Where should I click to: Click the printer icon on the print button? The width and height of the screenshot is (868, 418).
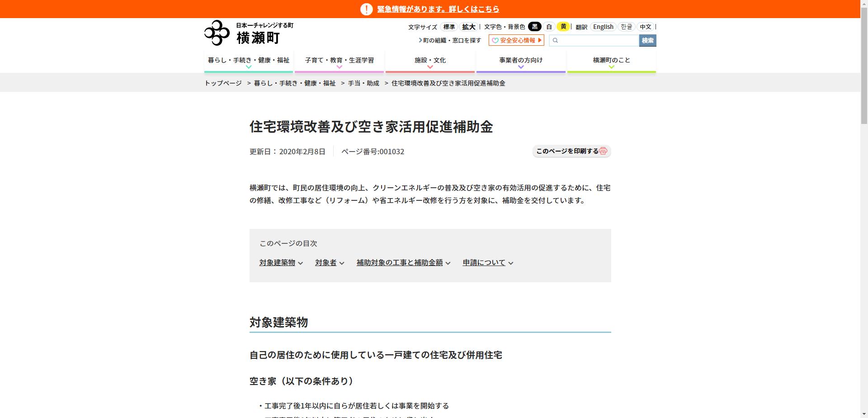click(x=603, y=151)
